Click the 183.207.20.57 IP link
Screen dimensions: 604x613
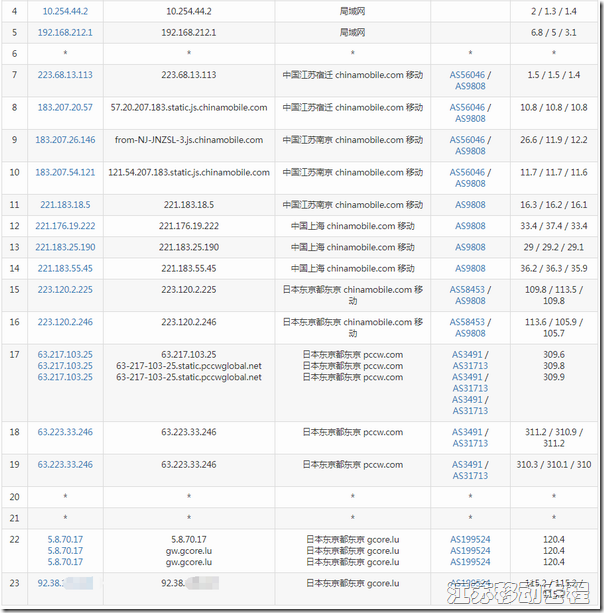pyautogui.click(x=65, y=107)
